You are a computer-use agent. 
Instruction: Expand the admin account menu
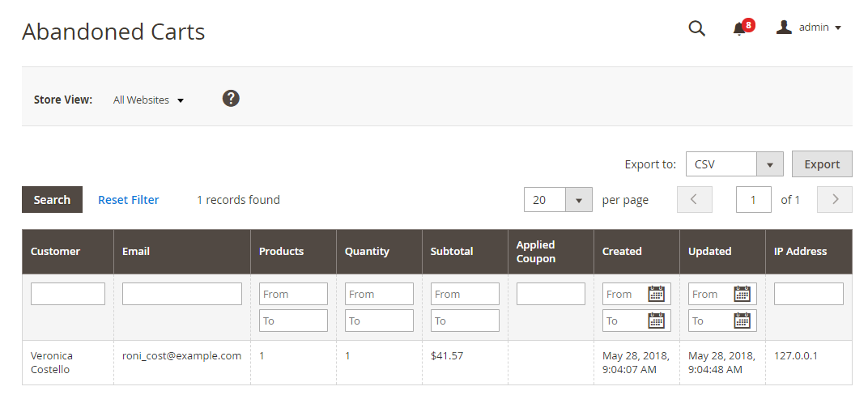tap(809, 28)
